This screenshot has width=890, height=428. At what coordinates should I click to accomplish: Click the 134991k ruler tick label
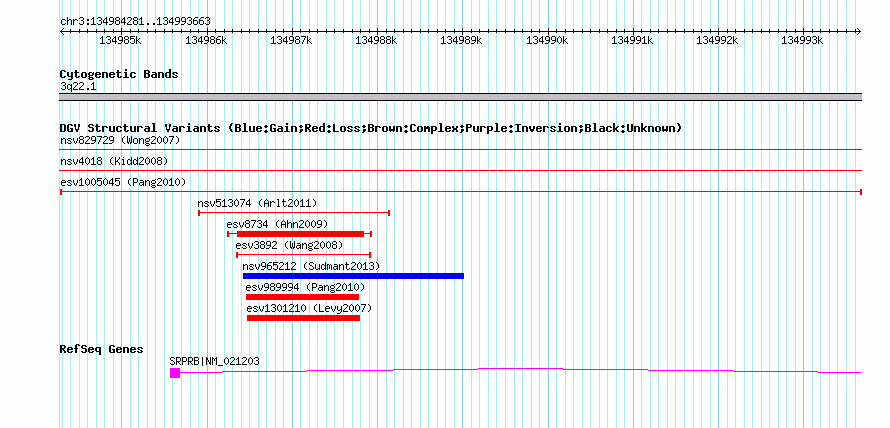(x=632, y=41)
